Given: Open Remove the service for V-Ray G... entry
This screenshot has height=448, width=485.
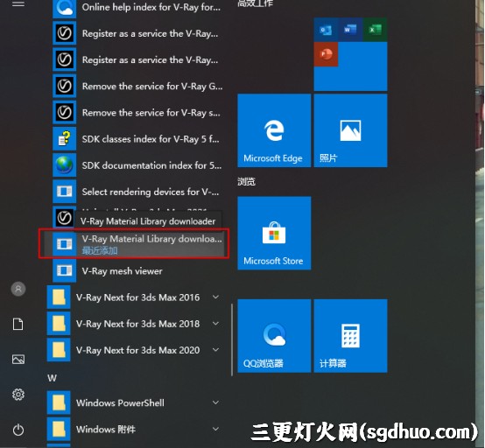Looking at the screenshot, I should point(138,86).
